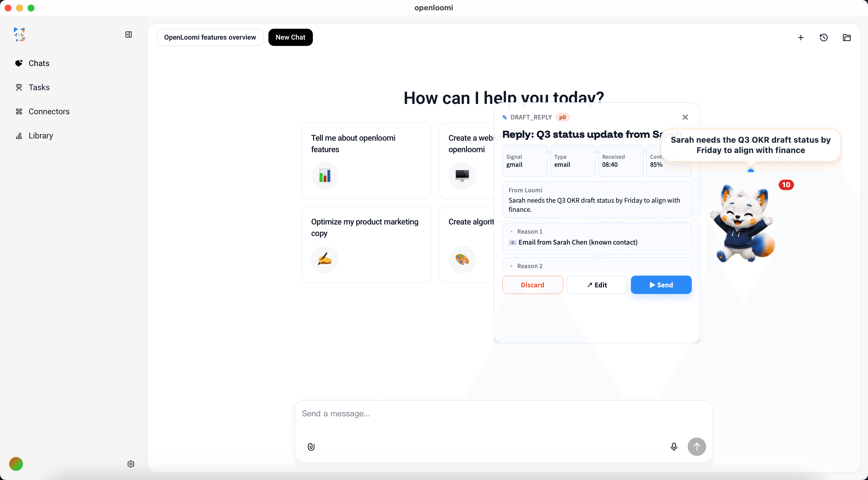Click the bar chart emoji icon
The height and width of the screenshot is (480, 868).
point(324,176)
